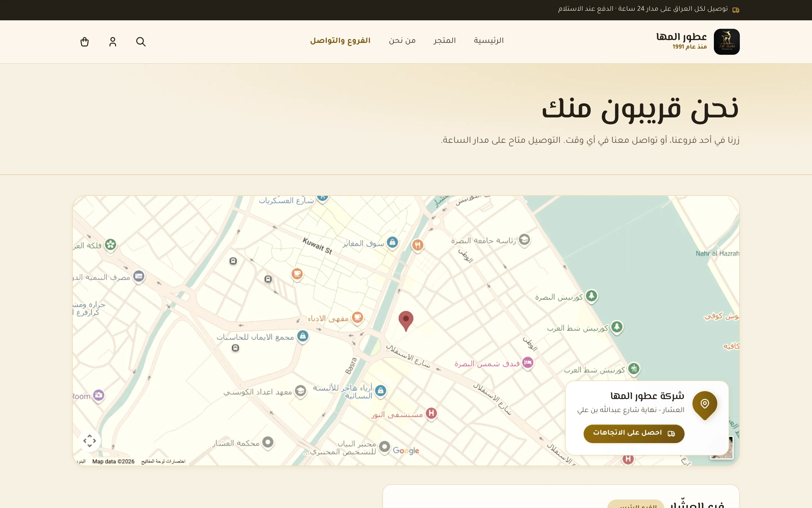Open المتجر nav item
812x508 pixels.
pos(445,41)
